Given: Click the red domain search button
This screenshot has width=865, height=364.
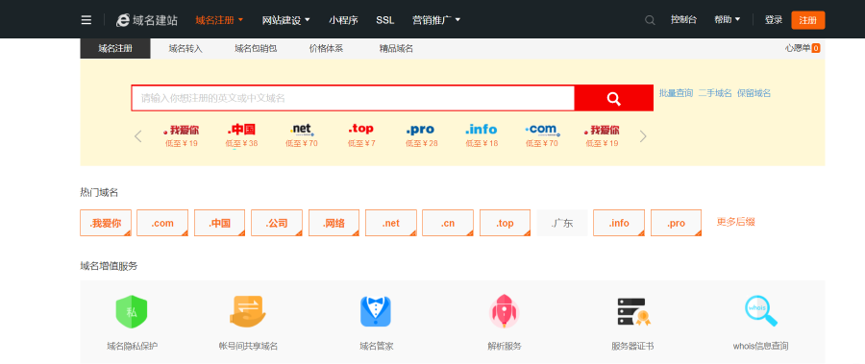Looking at the screenshot, I should pos(614,98).
